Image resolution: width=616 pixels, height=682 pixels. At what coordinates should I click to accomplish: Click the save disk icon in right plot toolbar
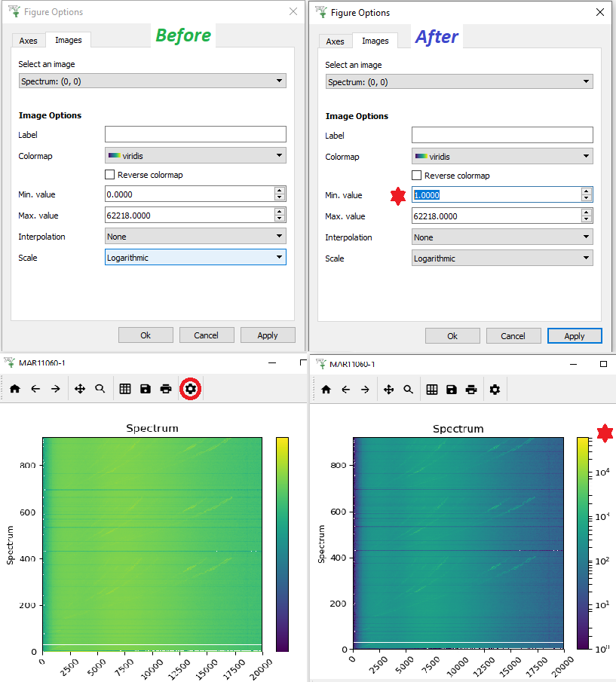point(452,390)
